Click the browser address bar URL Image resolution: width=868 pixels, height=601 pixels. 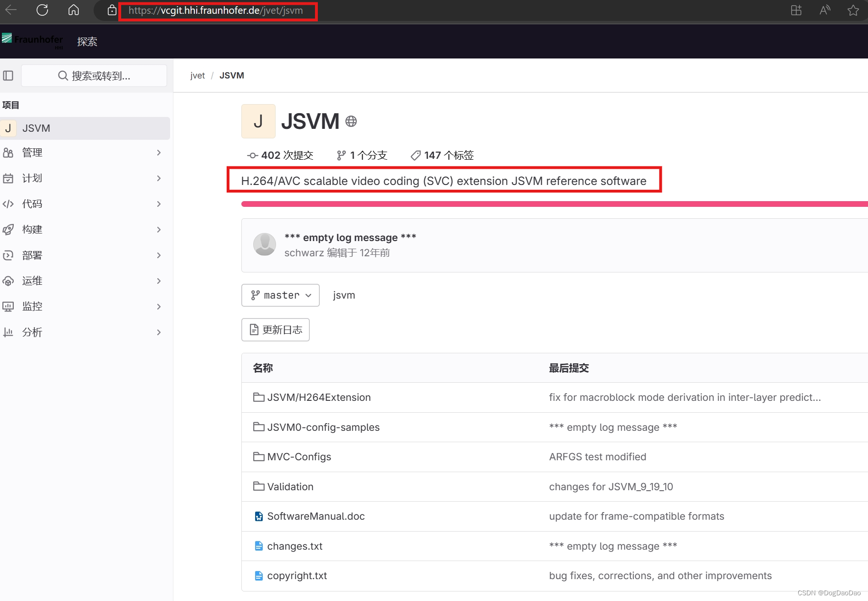(x=216, y=10)
